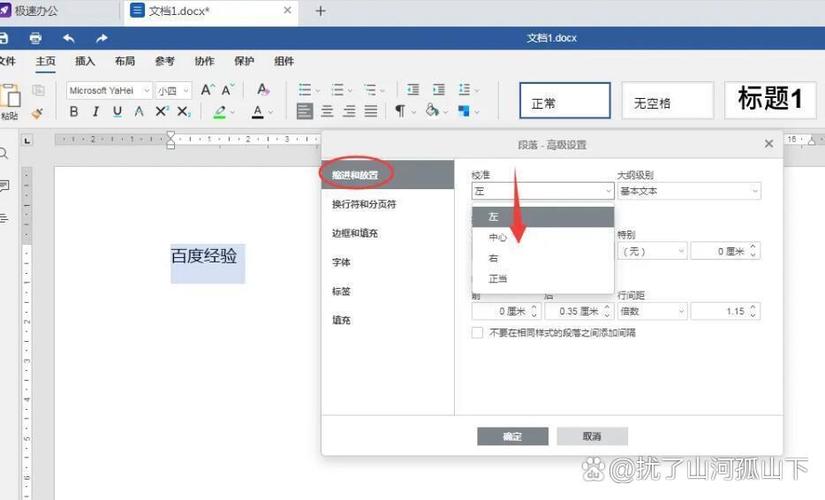Click the bulleted list icon
Image resolution: width=825 pixels, height=500 pixels.
click(305, 89)
